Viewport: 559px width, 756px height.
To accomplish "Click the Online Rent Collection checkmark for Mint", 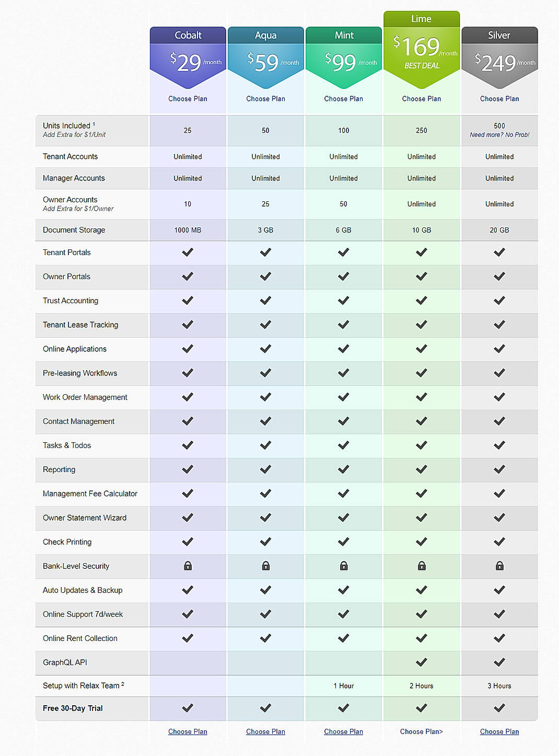I will click(x=343, y=638).
